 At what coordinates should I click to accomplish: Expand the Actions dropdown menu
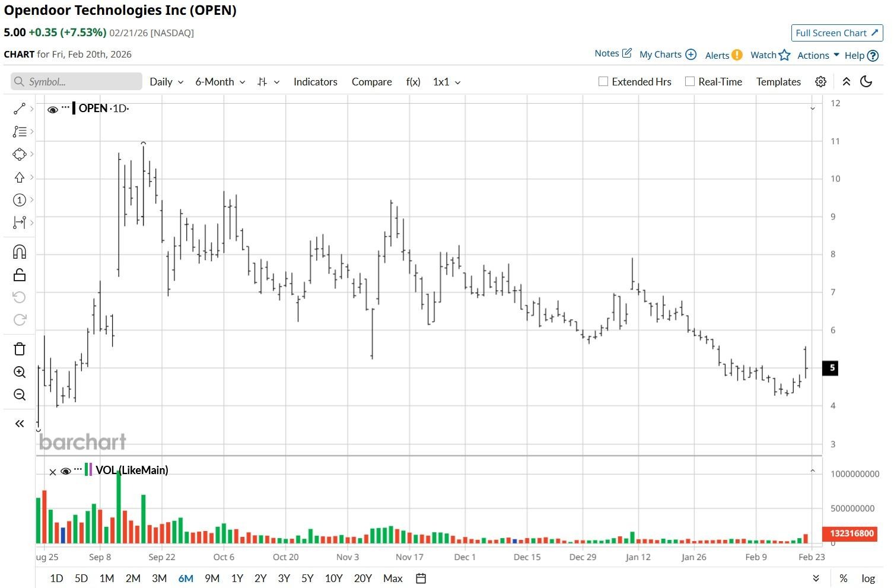(819, 55)
